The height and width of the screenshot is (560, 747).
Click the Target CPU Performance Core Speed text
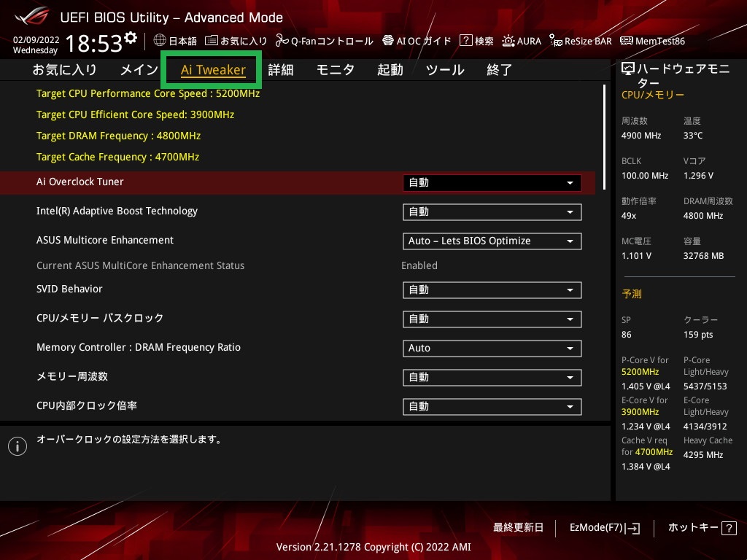pos(148,93)
